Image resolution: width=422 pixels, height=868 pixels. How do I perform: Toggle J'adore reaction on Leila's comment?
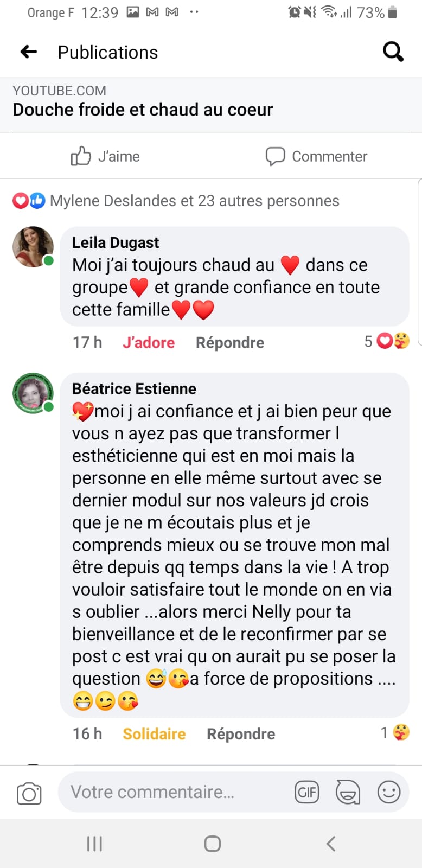(x=149, y=343)
